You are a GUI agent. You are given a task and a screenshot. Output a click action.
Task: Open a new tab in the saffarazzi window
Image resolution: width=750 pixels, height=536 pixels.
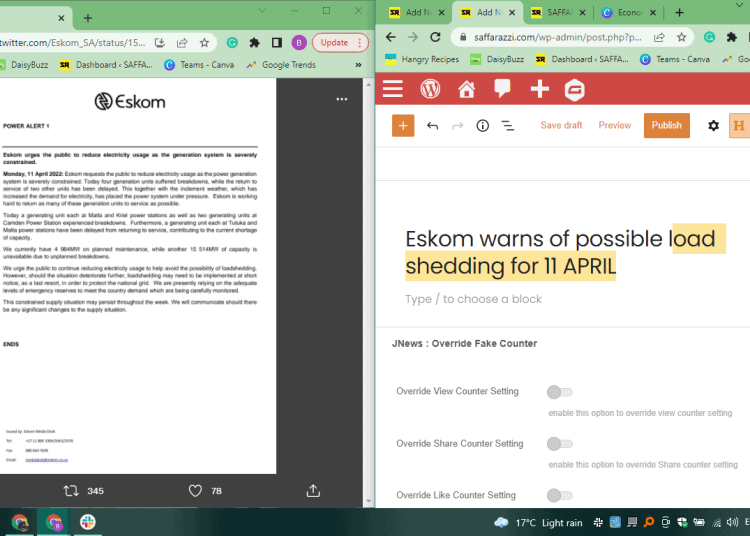coord(679,13)
